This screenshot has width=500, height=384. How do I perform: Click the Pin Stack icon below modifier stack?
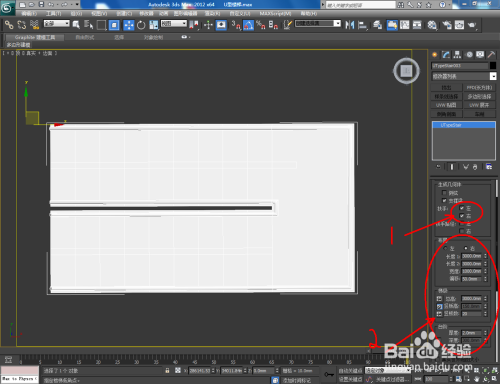pyautogui.click(x=438, y=167)
